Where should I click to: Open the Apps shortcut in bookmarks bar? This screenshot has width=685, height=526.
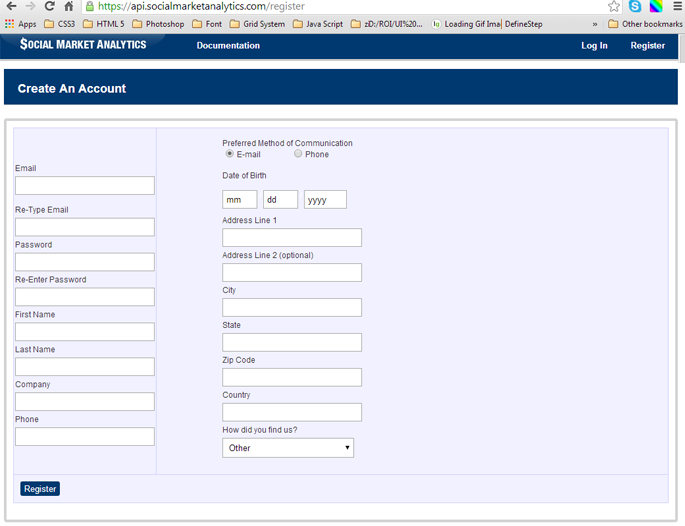pos(20,24)
